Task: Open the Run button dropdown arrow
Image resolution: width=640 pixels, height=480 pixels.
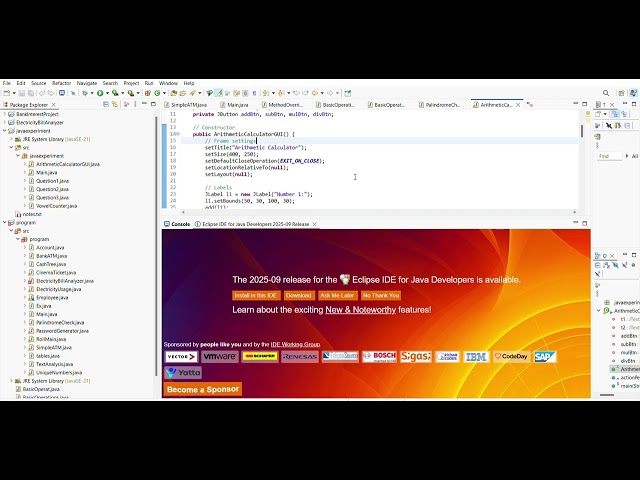Action: (107, 93)
